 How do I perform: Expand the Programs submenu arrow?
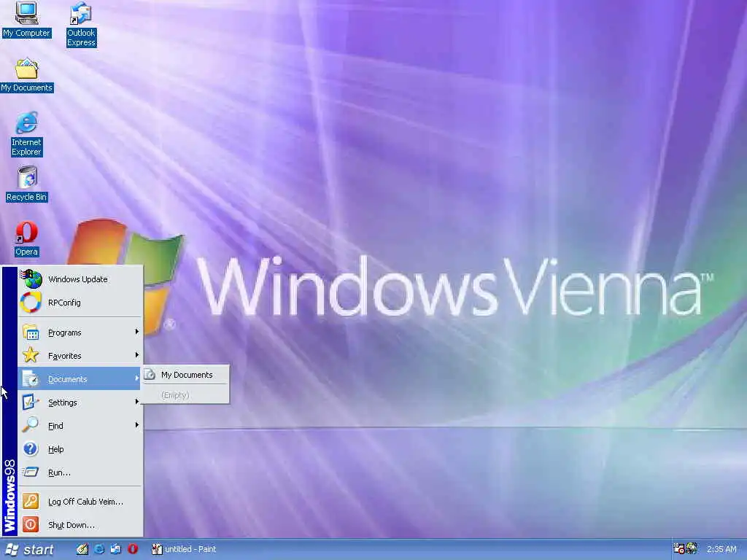pyautogui.click(x=136, y=332)
